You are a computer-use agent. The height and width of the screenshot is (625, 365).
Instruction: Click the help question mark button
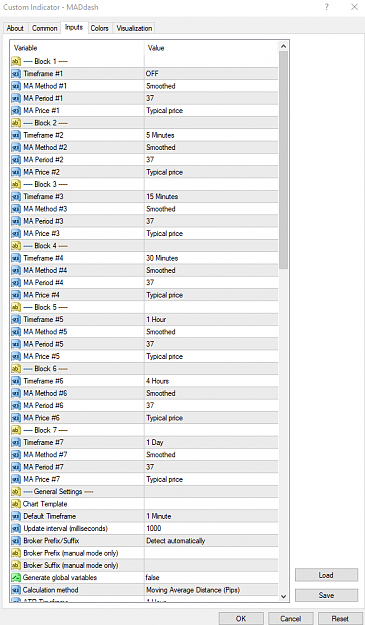327,7
